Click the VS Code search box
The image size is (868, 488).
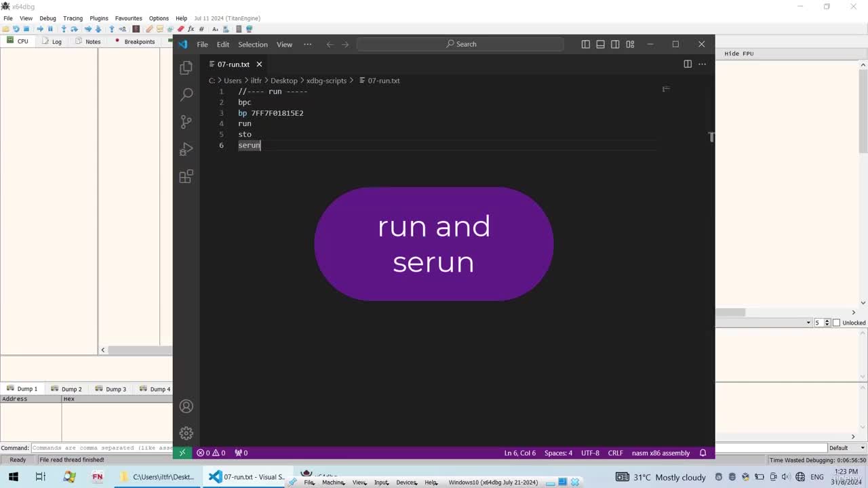460,44
